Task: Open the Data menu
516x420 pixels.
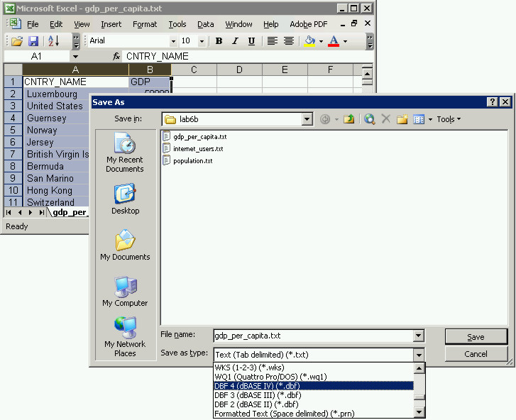Action: tap(206, 24)
